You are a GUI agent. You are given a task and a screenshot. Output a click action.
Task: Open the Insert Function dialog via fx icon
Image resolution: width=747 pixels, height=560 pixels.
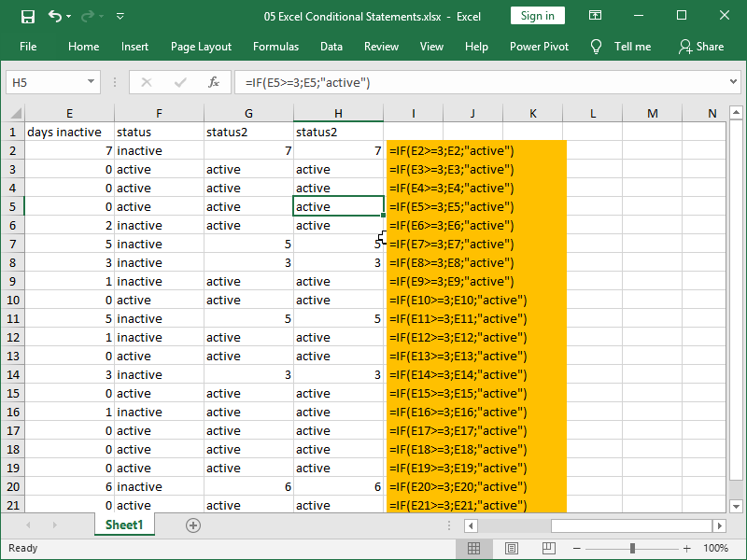pyautogui.click(x=215, y=82)
